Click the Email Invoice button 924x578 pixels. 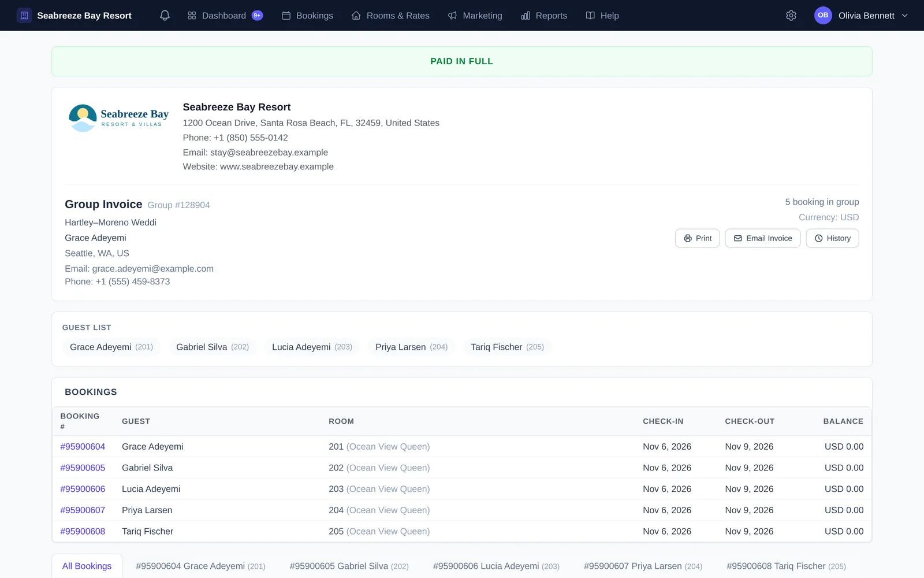pyautogui.click(x=763, y=238)
